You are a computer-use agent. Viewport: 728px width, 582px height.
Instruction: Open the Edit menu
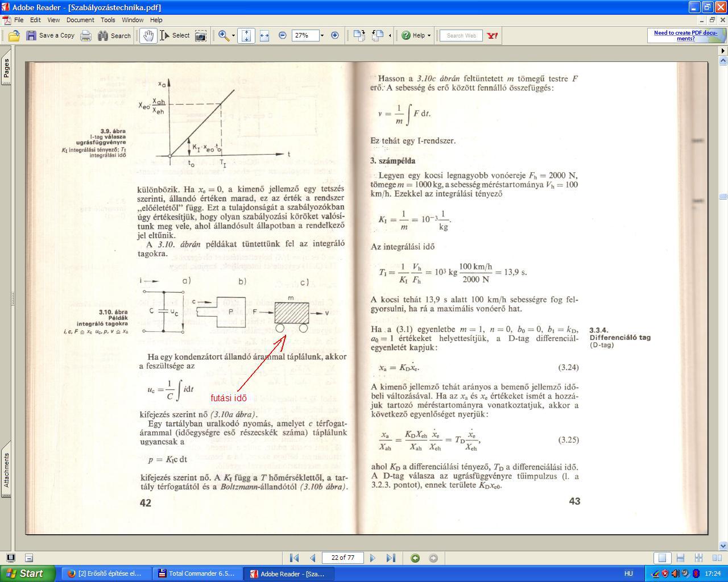(x=35, y=20)
